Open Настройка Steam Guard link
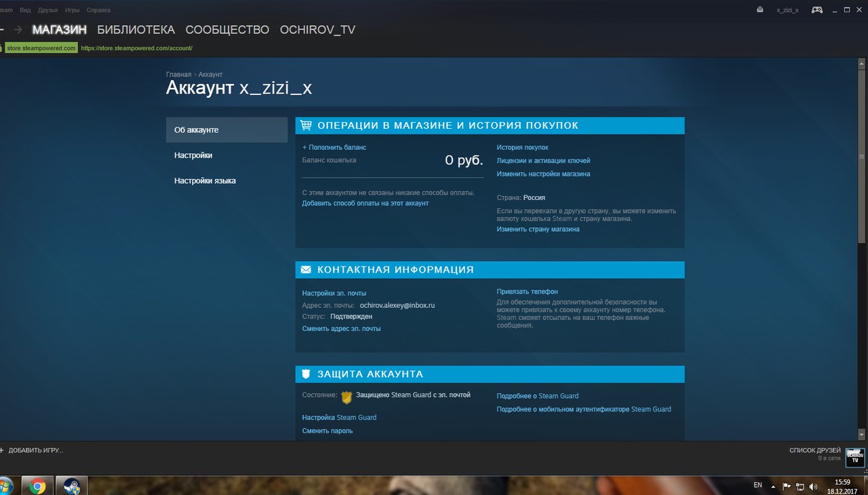Image resolution: width=868 pixels, height=495 pixels. click(339, 418)
